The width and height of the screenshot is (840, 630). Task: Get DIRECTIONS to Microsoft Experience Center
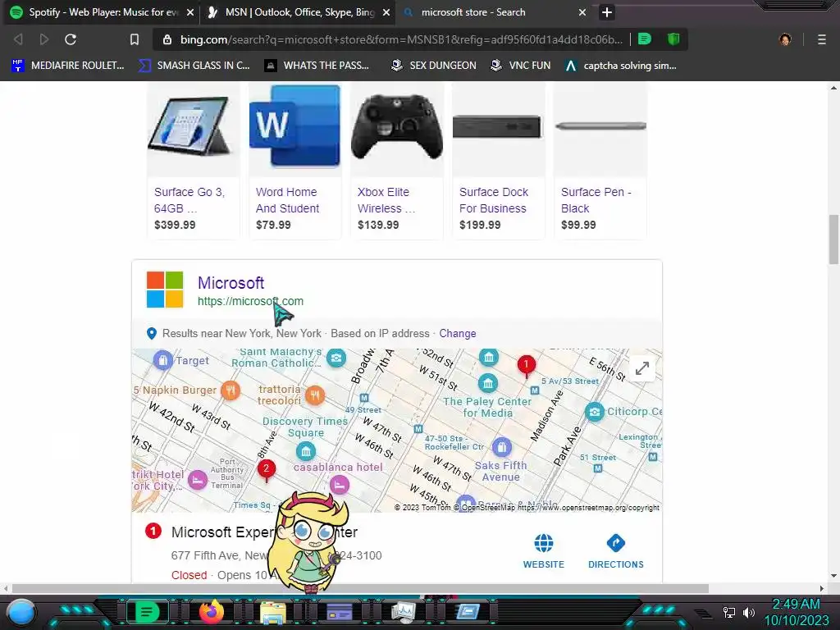coord(616,551)
